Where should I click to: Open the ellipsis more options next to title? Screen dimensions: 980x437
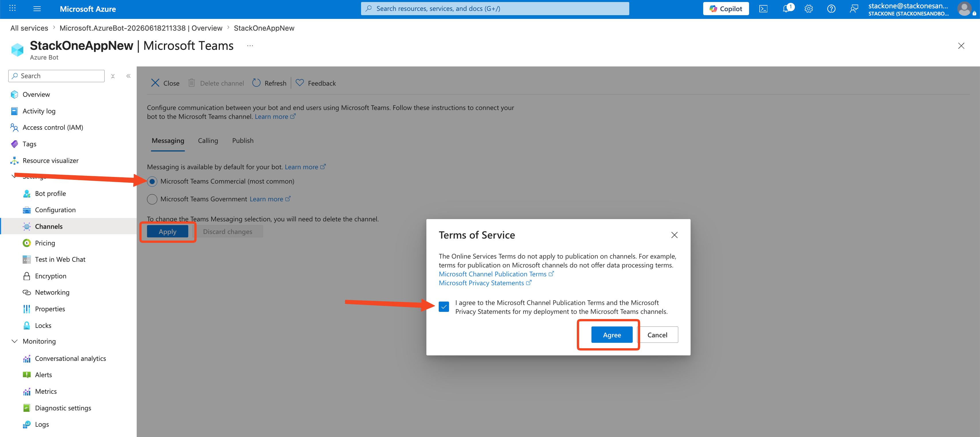pyautogui.click(x=250, y=46)
